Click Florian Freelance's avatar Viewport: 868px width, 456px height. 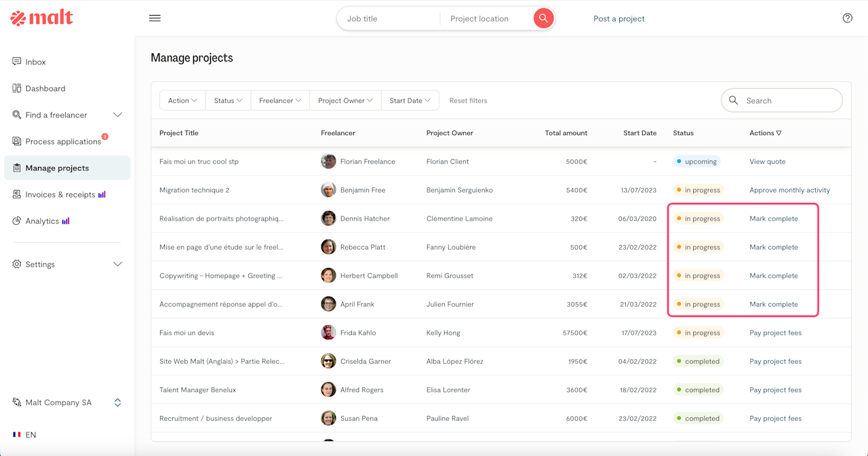pos(328,161)
